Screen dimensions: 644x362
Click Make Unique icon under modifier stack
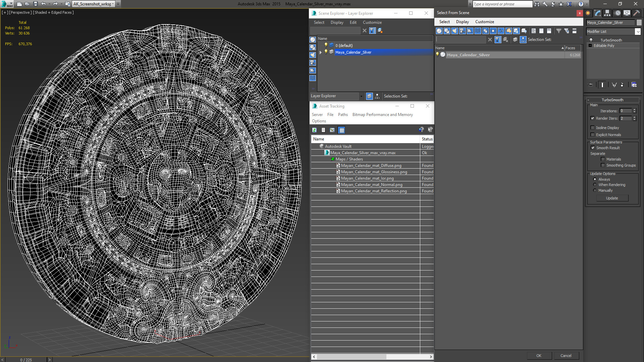pyautogui.click(x=614, y=85)
